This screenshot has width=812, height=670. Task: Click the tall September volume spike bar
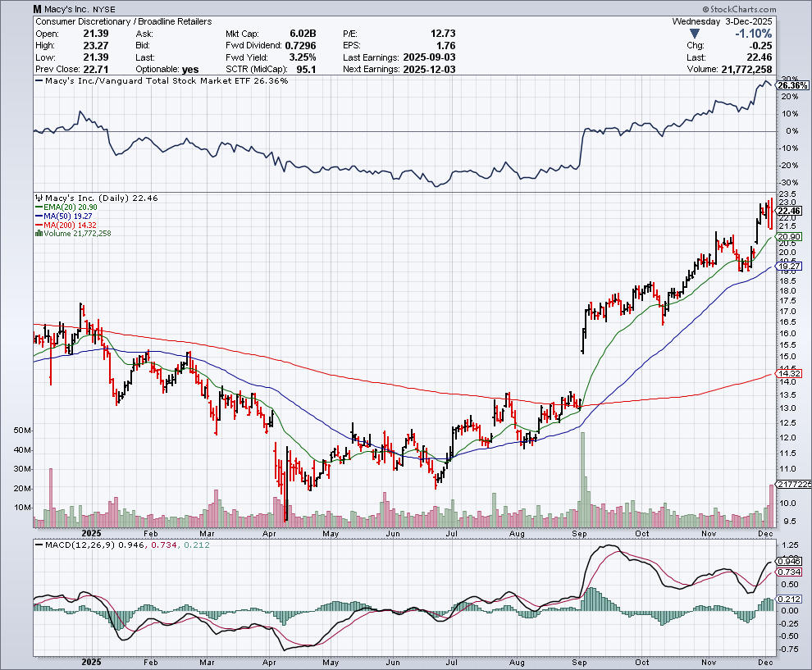tap(582, 476)
